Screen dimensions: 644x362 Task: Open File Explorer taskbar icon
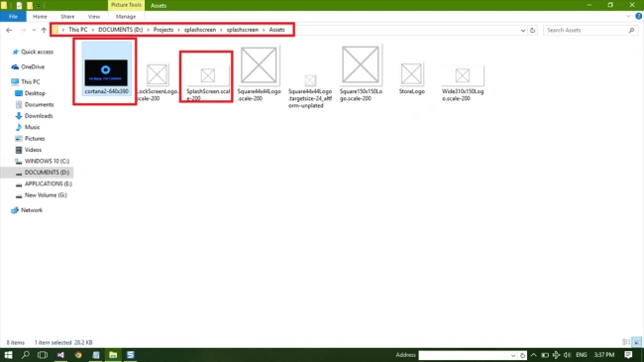coord(113,355)
